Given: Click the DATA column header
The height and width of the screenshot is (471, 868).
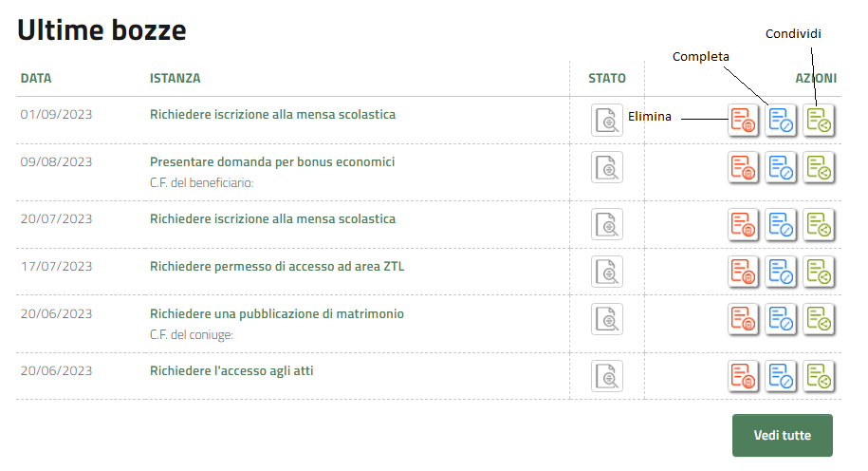Looking at the screenshot, I should 36,78.
